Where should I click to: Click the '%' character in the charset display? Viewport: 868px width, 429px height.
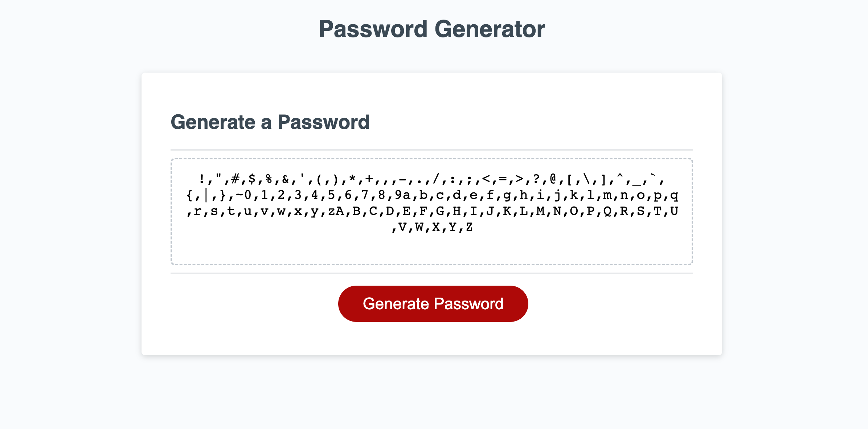click(269, 179)
